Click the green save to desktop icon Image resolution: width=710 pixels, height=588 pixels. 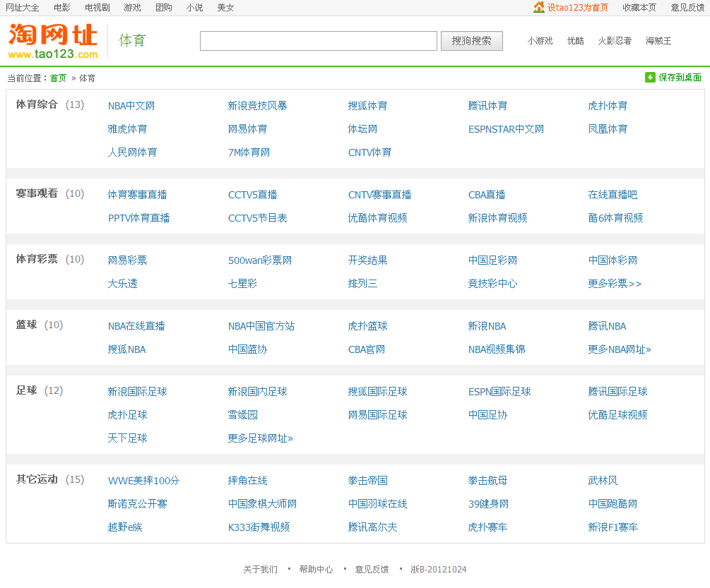pos(650,78)
